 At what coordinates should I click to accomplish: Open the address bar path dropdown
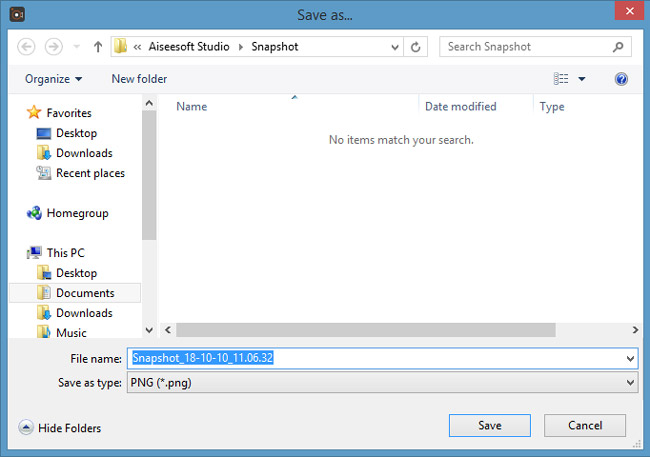coord(395,47)
